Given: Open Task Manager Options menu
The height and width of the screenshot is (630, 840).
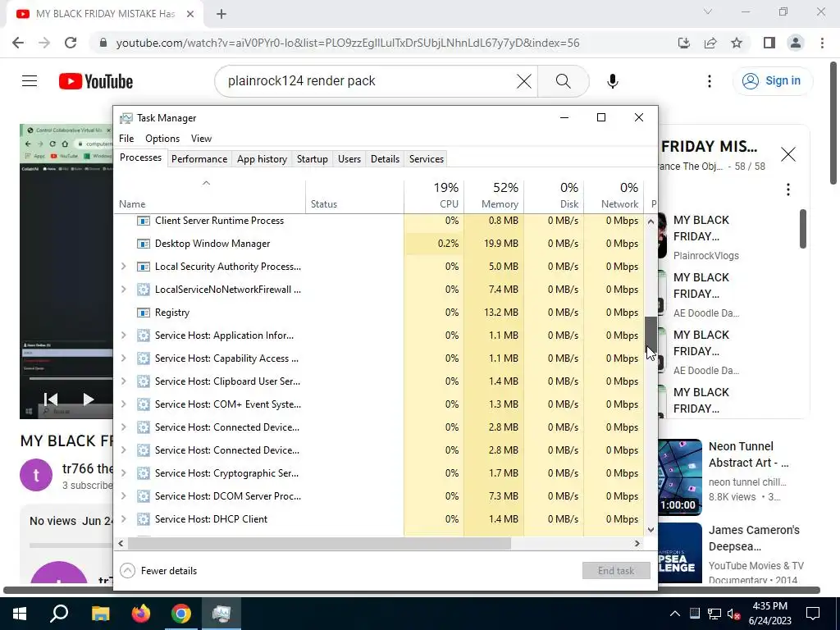Looking at the screenshot, I should click(162, 138).
